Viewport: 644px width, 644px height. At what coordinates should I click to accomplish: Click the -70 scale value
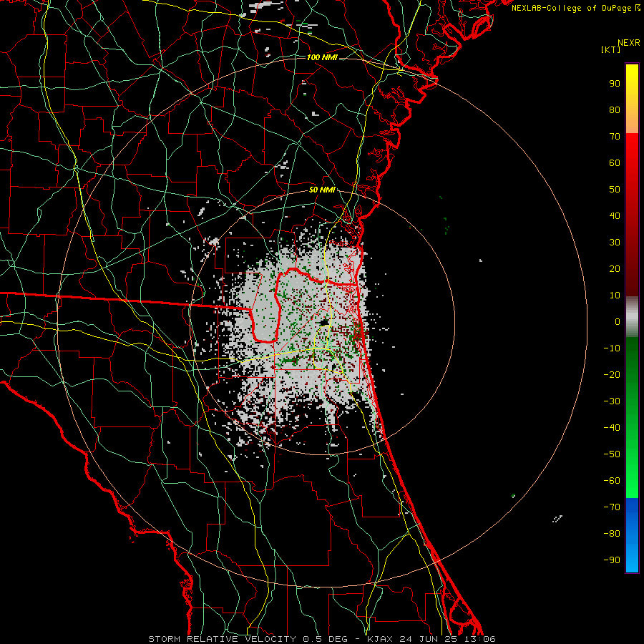tap(612, 507)
